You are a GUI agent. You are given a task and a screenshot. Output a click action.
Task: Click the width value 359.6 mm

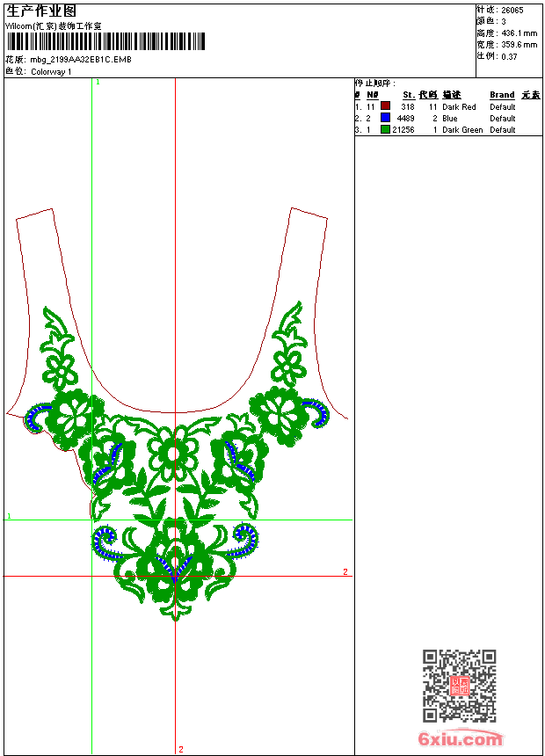point(519,45)
